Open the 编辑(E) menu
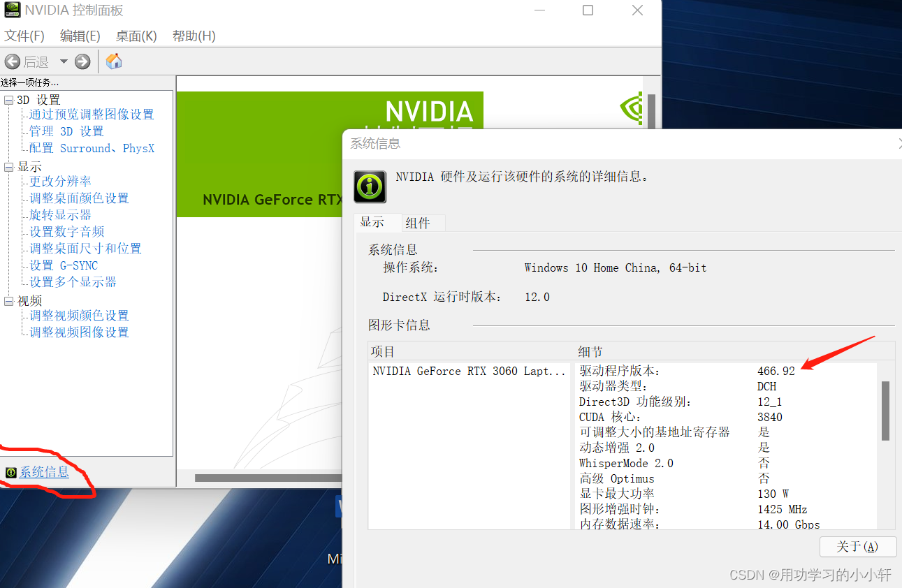Image resolution: width=902 pixels, height=588 pixels. [x=80, y=36]
